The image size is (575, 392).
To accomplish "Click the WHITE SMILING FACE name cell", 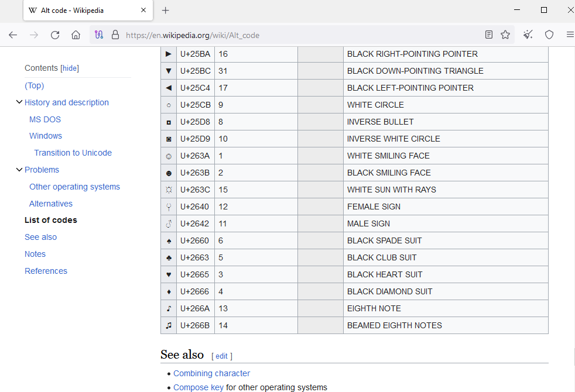I will click(446, 156).
